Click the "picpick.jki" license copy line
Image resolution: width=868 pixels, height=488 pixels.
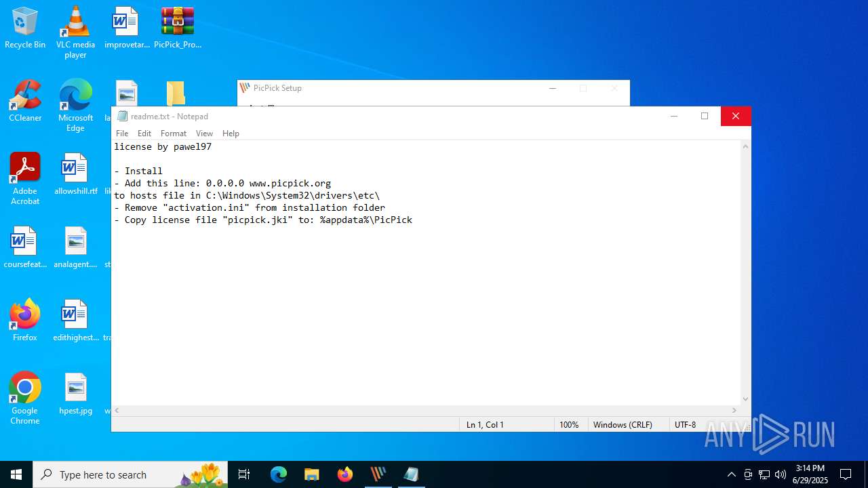tap(263, 220)
